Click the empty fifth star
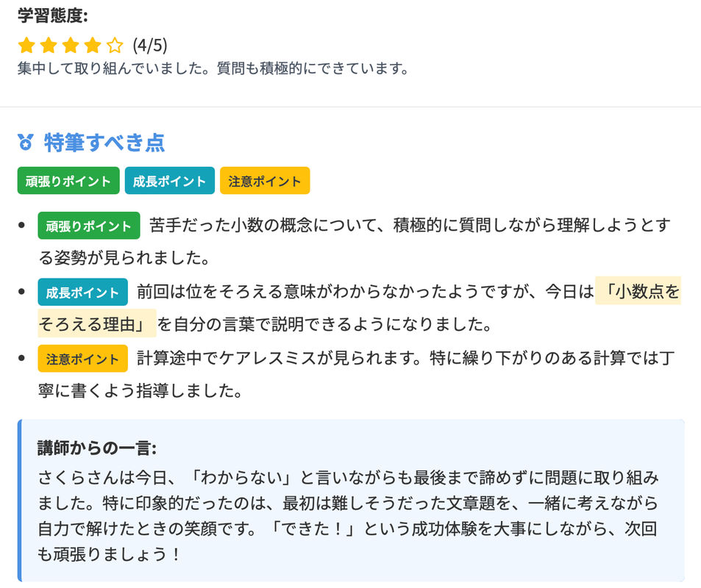Screen dimensions: 701x588 (115, 45)
